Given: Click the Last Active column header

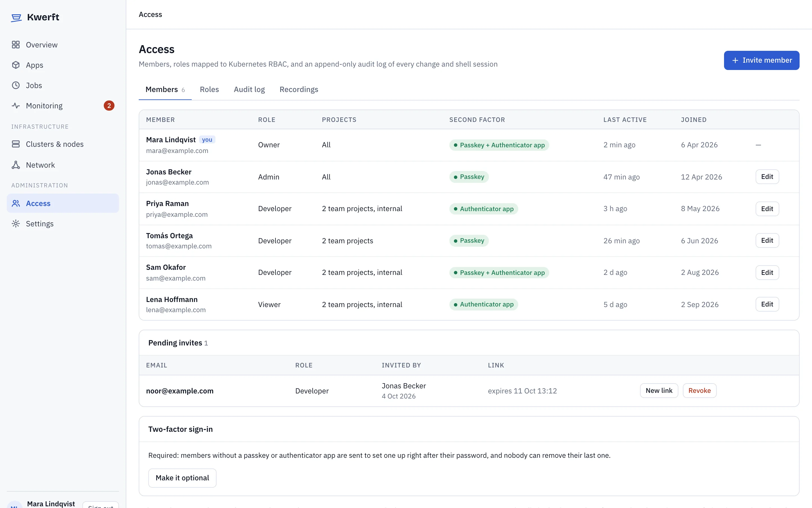Looking at the screenshot, I should coord(625,120).
